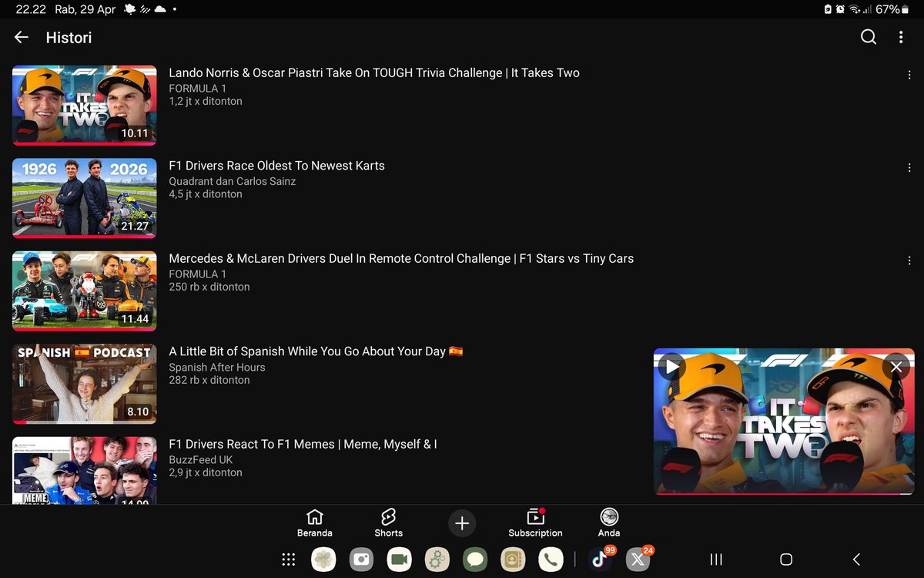Open title F1 Drivers Race Oldest To Newest Karts
Viewport: 924px width, 578px height.
click(x=276, y=166)
